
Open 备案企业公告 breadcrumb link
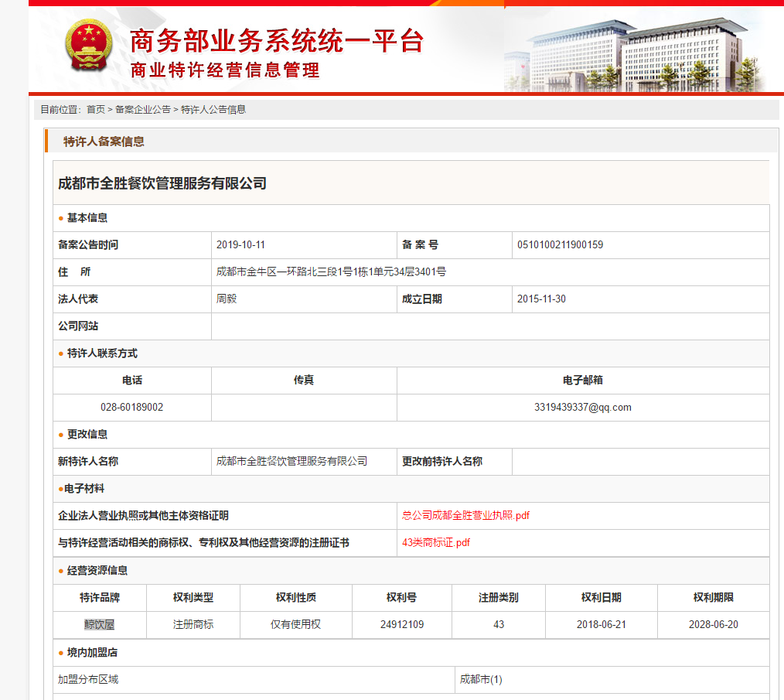coord(143,110)
